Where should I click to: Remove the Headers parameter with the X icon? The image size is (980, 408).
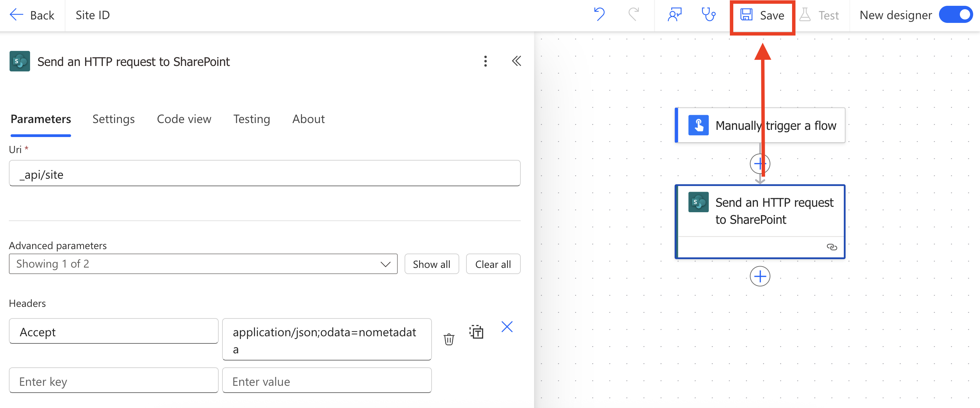click(507, 327)
